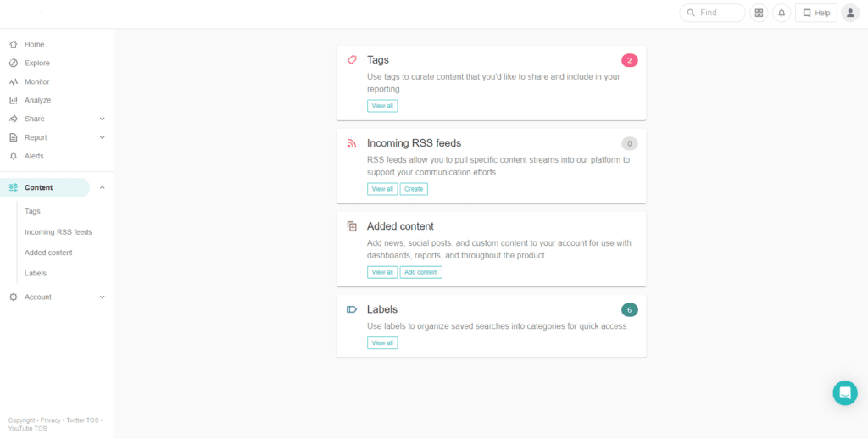Open Explore from the sidebar

37,63
